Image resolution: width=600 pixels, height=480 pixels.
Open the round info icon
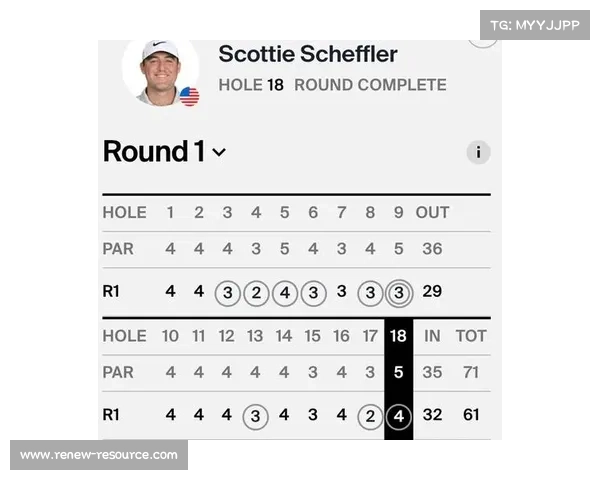[x=478, y=152]
